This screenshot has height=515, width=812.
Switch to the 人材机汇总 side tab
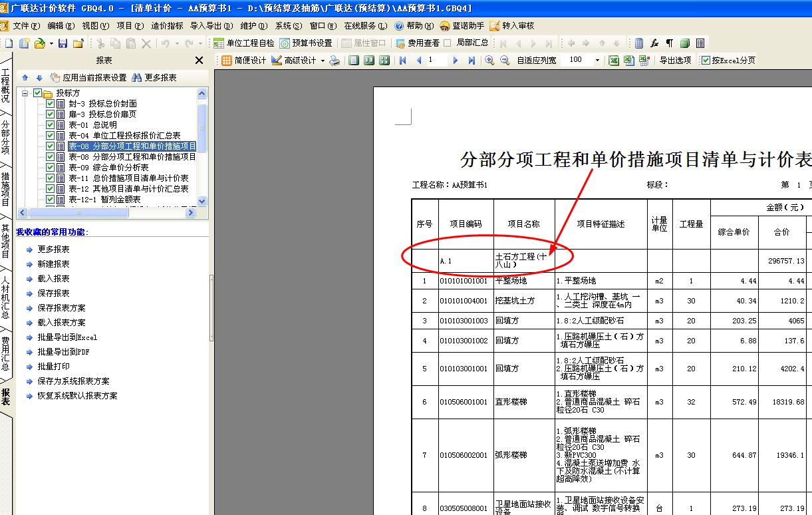[x=5, y=296]
